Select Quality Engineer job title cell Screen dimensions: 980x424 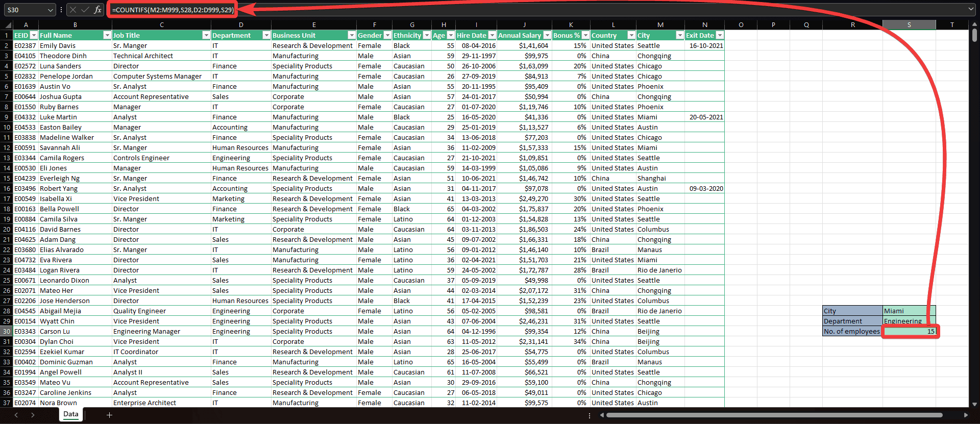161,311
